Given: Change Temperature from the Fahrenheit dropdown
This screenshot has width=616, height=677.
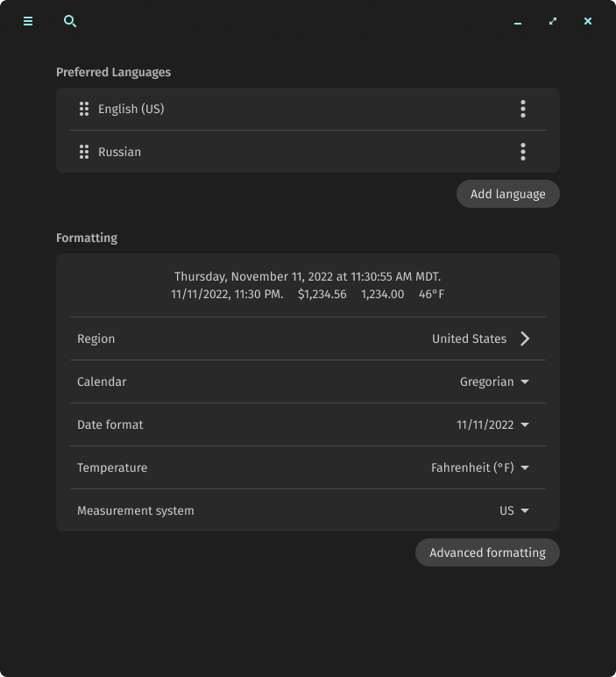Looking at the screenshot, I should click(x=480, y=467).
